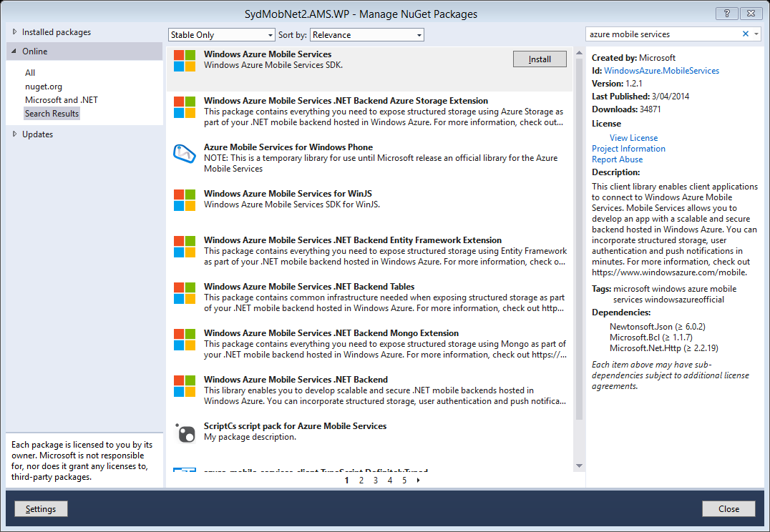Viewport: 770px width, 532px height.
Task: Click inside the search input field
Action: point(658,34)
